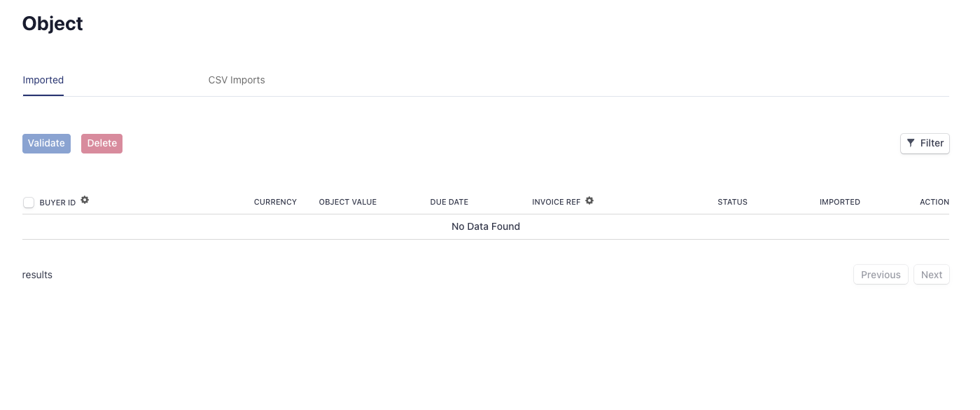
Task: Click the No Data Found message row
Action: 486,226
